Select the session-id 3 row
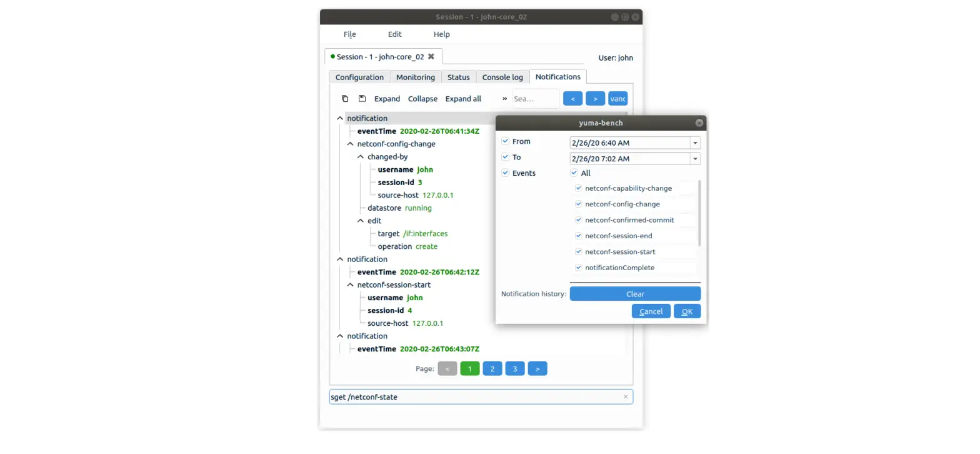980x454 pixels. point(400,182)
